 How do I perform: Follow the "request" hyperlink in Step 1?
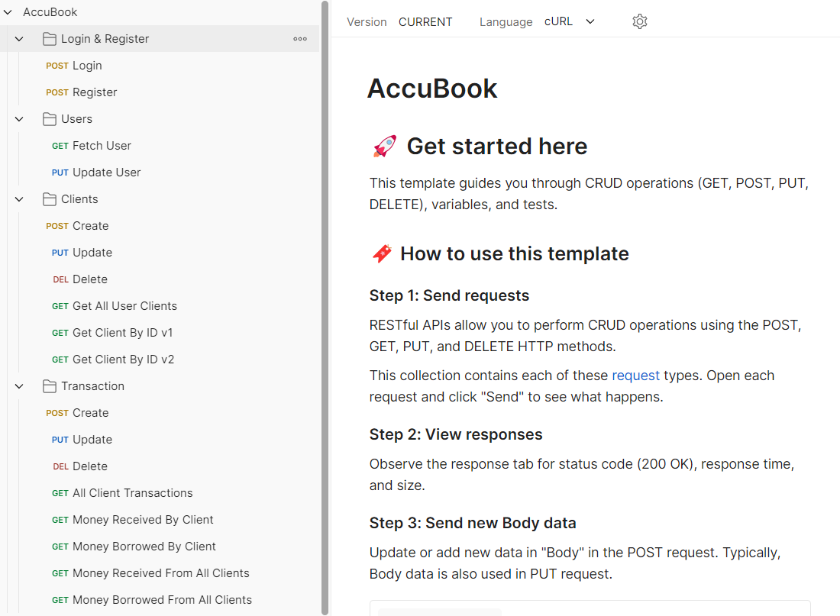[x=635, y=376]
